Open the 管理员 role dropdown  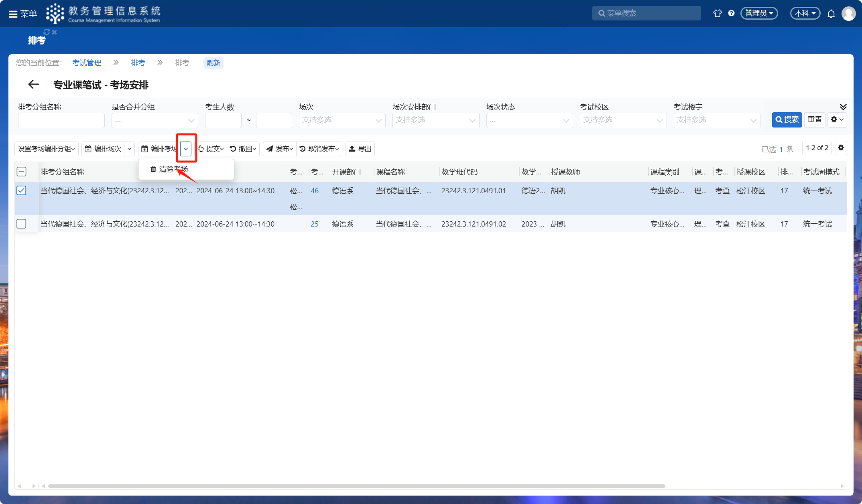coord(758,13)
